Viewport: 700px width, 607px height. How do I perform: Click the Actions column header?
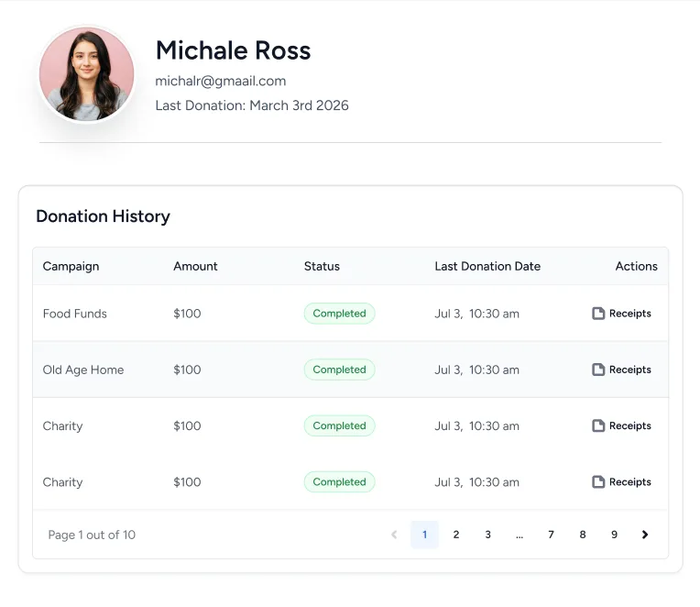(636, 266)
